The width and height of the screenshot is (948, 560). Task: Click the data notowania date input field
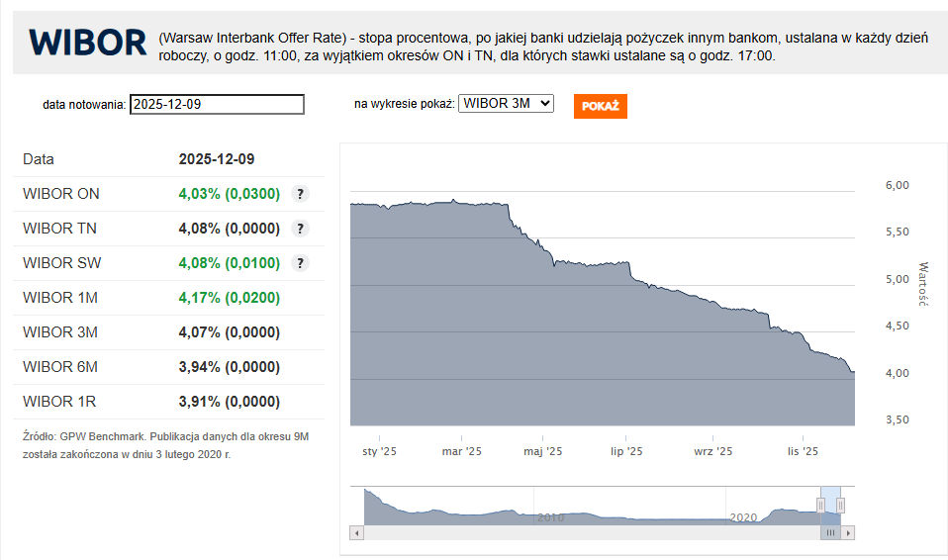point(217,105)
